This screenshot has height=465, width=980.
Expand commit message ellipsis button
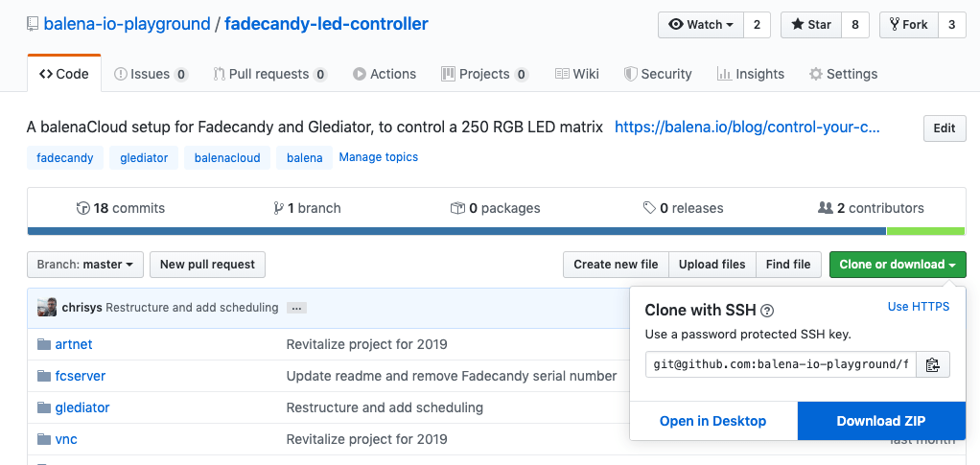click(296, 308)
